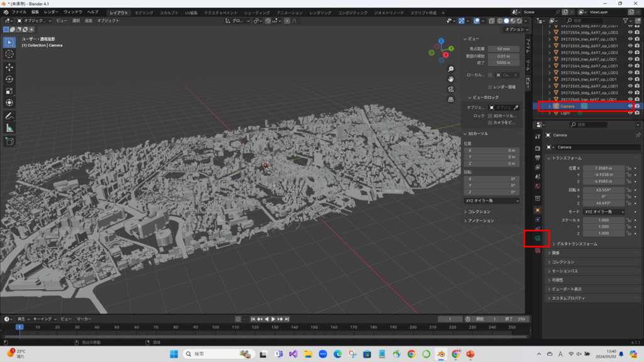This screenshot has width=644, height=362.
Task: Select the Move tool in the left toolbar
Action: pos(9,67)
